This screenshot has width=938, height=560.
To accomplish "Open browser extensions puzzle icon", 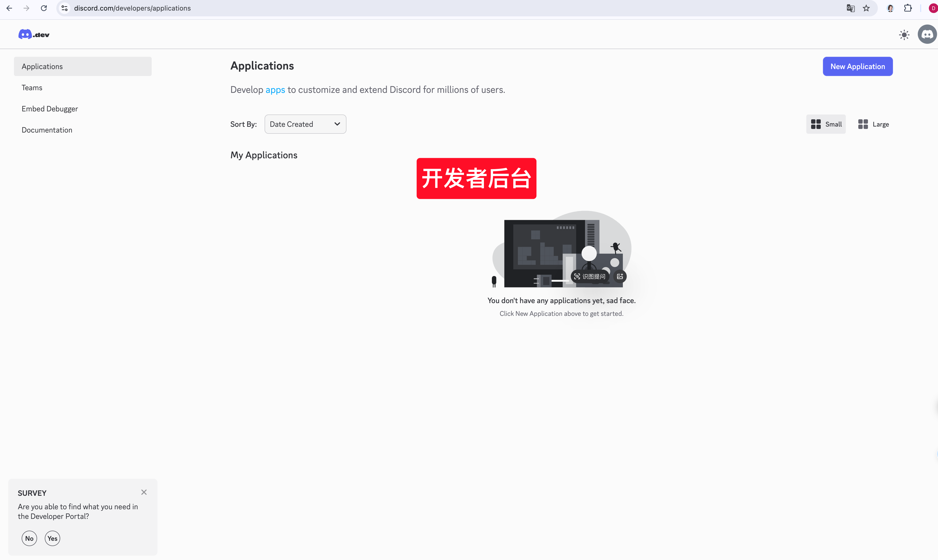I will click(908, 8).
